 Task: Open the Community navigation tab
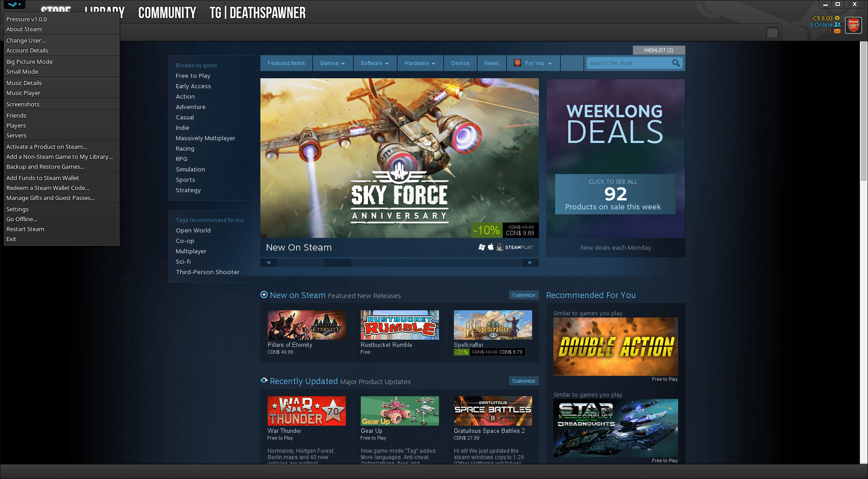pyautogui.click(x=167, y=13)
